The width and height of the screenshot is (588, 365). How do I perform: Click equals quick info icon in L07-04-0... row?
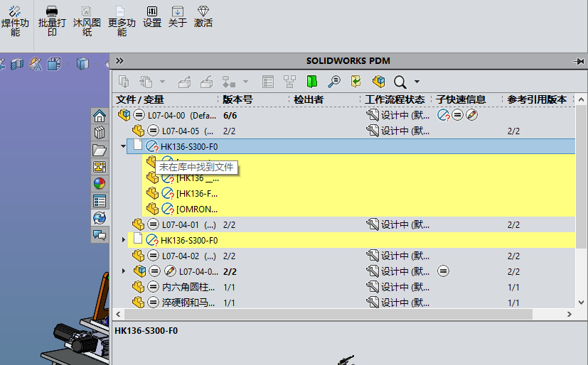(443, 271)
